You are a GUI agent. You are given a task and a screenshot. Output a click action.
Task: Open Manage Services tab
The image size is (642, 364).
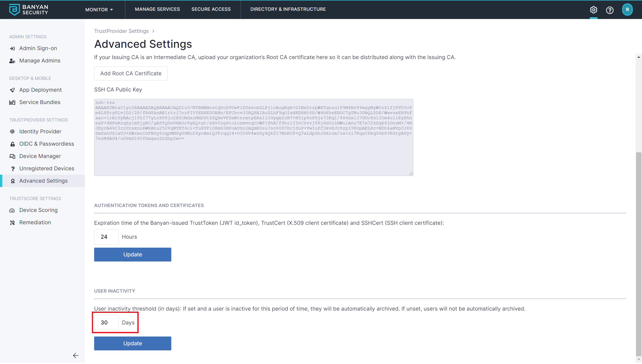coord(157,9)
